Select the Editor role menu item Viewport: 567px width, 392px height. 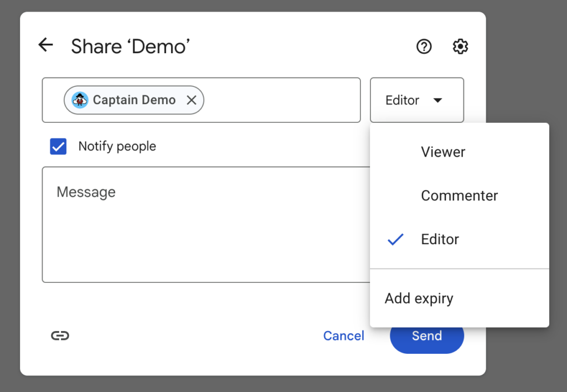click(440, 240)
